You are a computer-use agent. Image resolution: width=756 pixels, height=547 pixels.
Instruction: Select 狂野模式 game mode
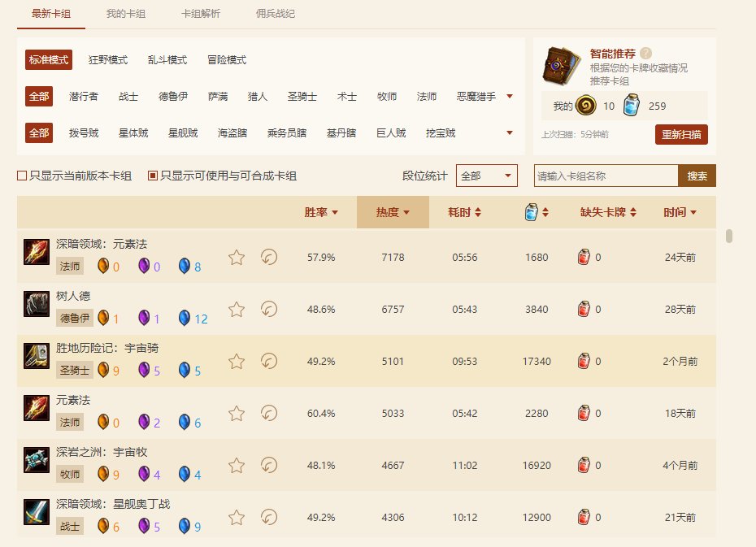[x=108, y=60]
